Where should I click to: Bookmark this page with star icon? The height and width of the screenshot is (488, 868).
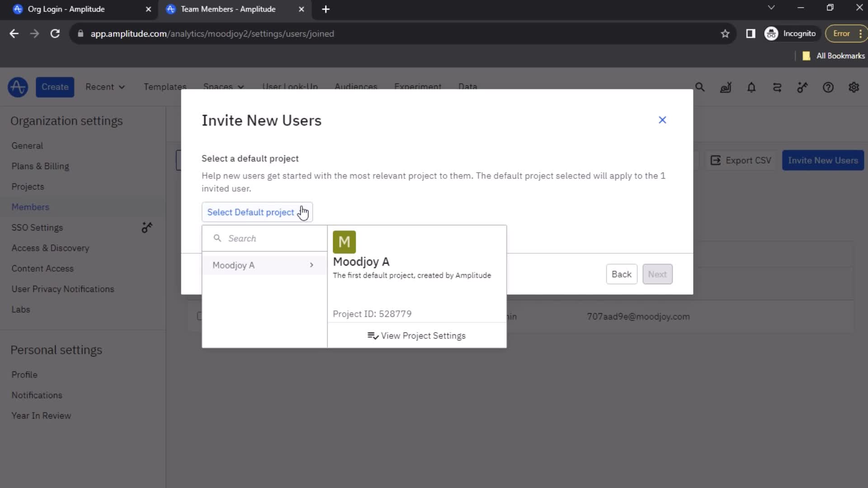coord(725,33)
